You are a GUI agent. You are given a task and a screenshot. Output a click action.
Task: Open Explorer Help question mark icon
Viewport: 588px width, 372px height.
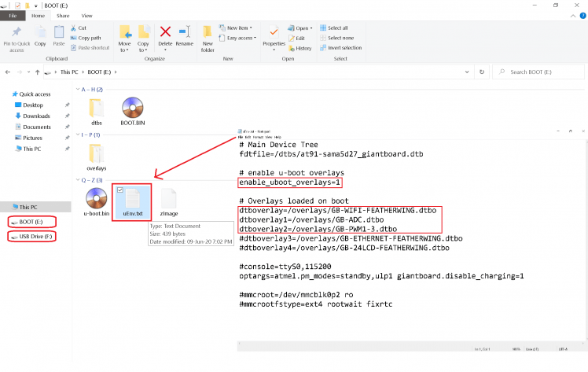tap(582, 16)
